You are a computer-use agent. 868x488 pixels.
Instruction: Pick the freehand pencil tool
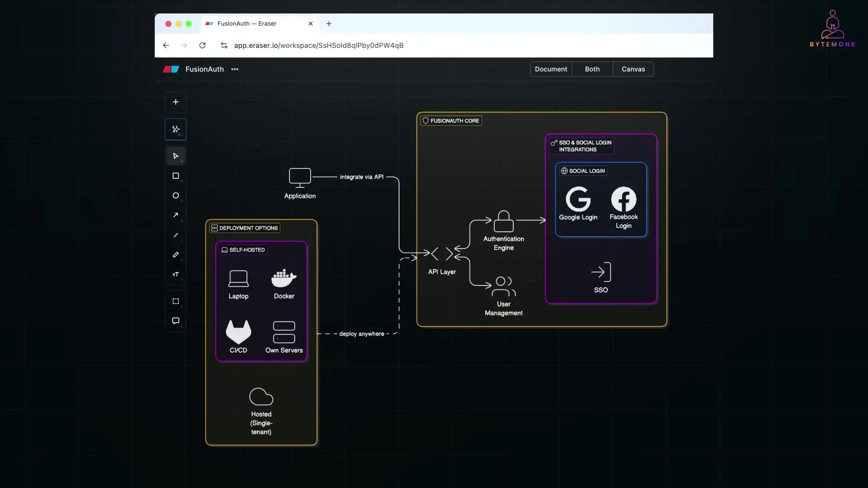176,255
